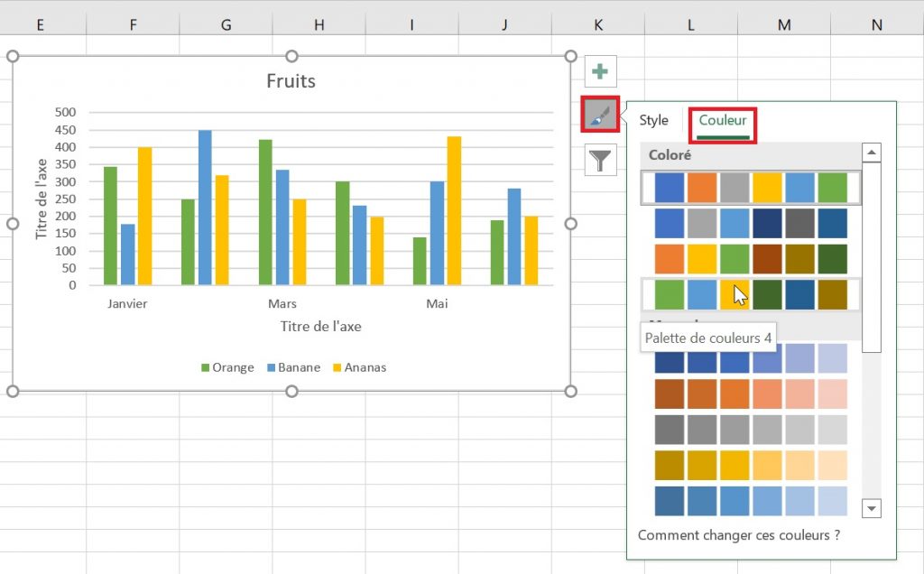Screen dimensions: 924x574
Task: Click the Chart Elements plus icon
Action: pyautogui.click(x=599, y=71)
